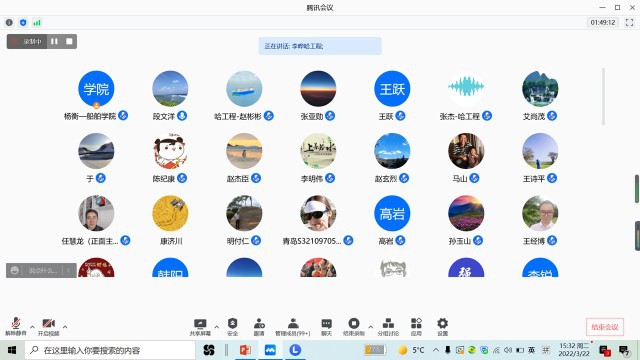Toggle fullscreen mode next to the timer
The image size is (640, 360).
pos(629,22)
